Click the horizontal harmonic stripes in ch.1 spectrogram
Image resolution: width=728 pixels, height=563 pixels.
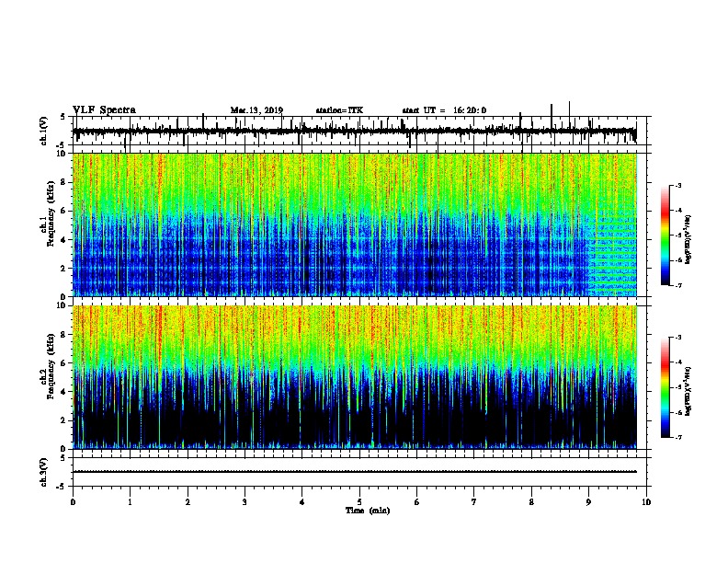pyautogui.click(x=613, y=254)
